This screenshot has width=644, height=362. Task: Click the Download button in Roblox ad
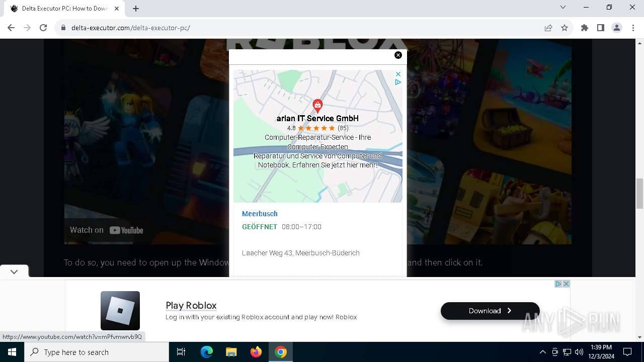490,311
